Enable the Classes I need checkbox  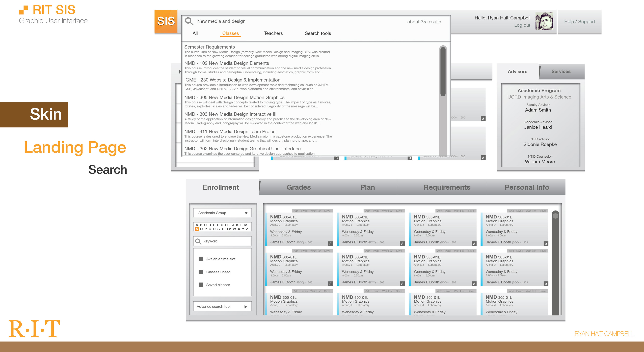(201, 272)
